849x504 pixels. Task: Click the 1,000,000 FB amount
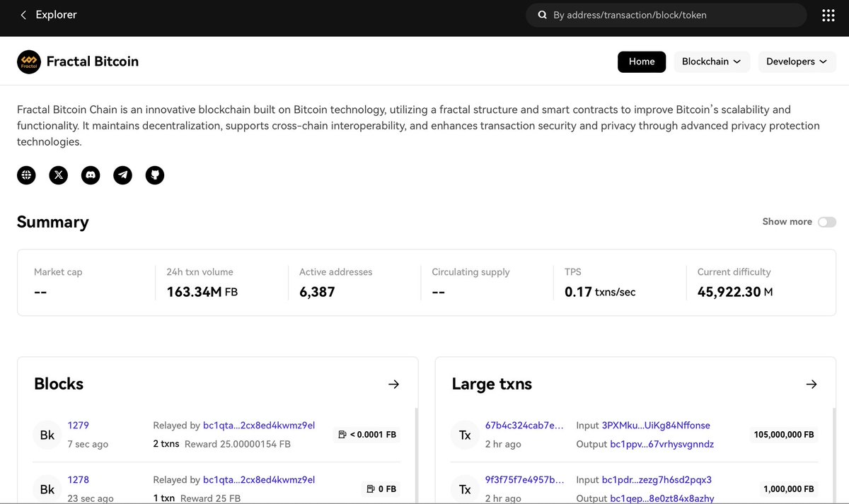click(788, 489)
